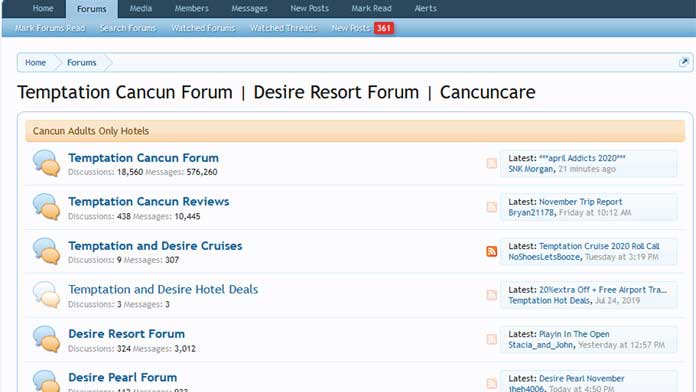Click Forums in the breadcrumb
The width and height of the screenshot is (696, 392).
click(x=82, y=63)
